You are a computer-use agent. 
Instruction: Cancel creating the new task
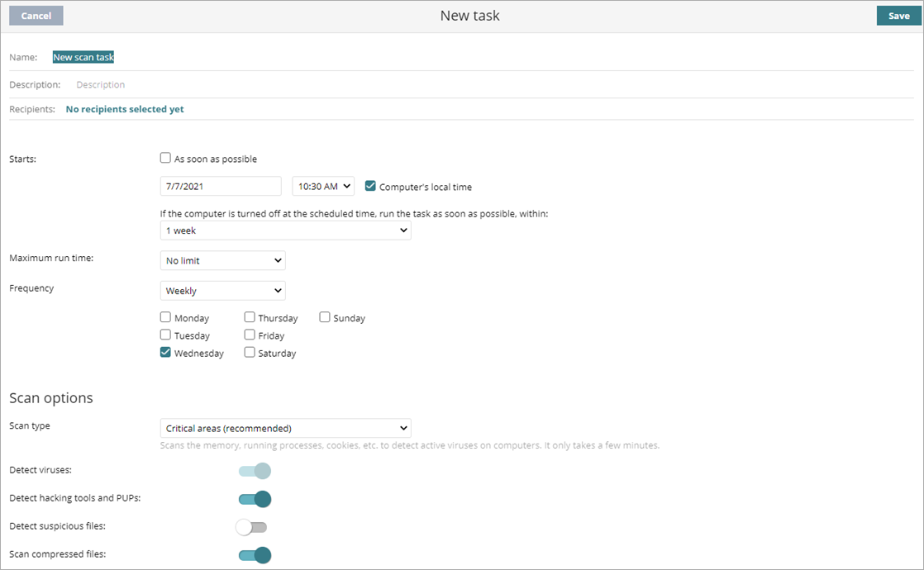coord(36,15)
